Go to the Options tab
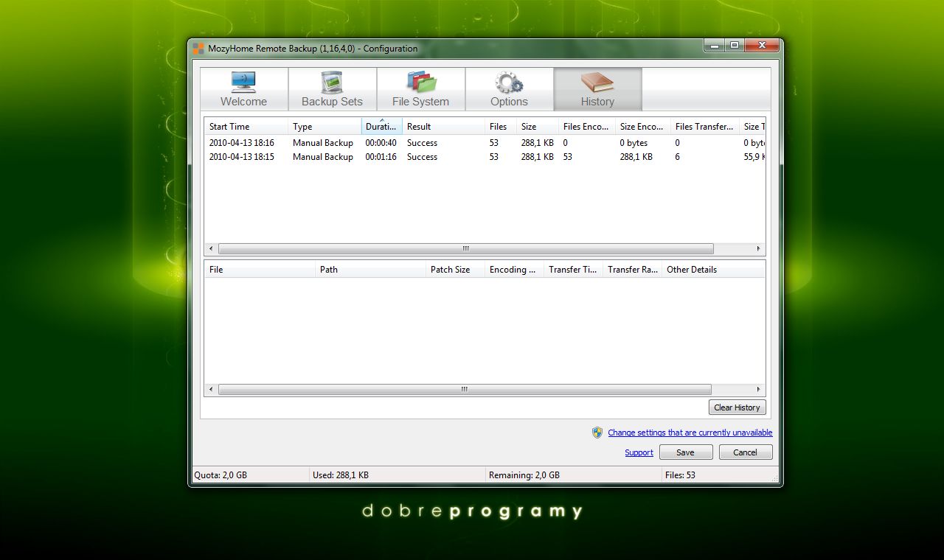 click(510, 89)
